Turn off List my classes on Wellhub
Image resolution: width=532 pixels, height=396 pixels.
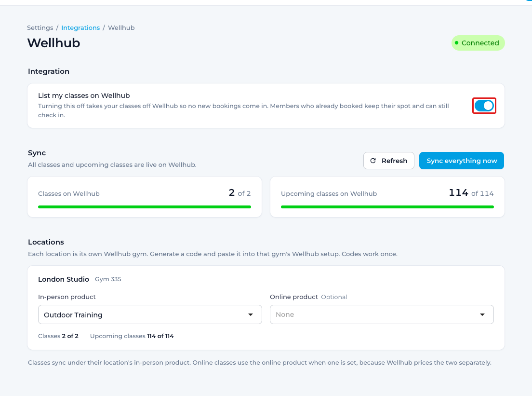484,106
